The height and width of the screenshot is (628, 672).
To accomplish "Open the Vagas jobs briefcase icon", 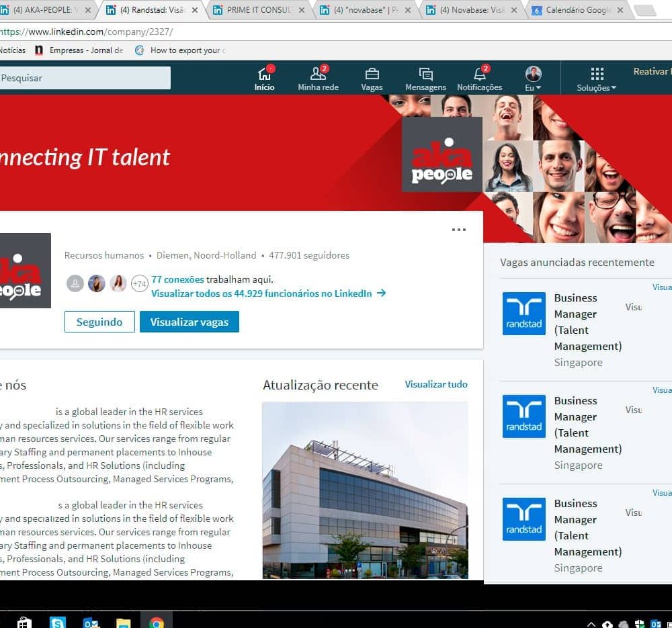I will (x=372, y=79).
